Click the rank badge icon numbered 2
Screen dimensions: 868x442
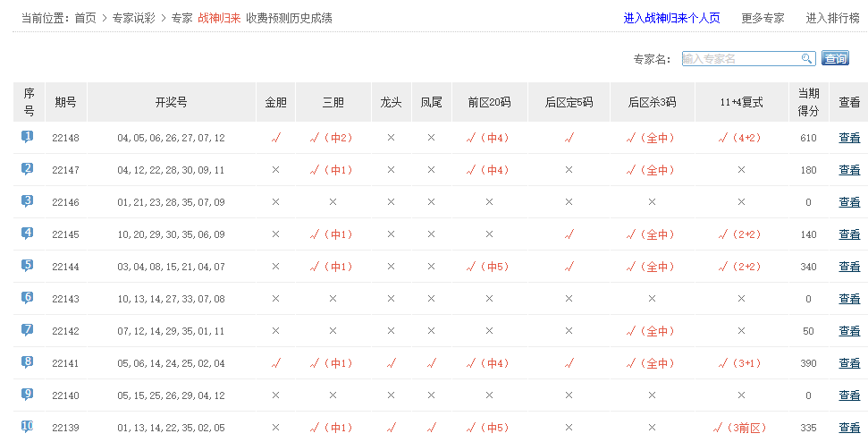click(x=28, y=169)
